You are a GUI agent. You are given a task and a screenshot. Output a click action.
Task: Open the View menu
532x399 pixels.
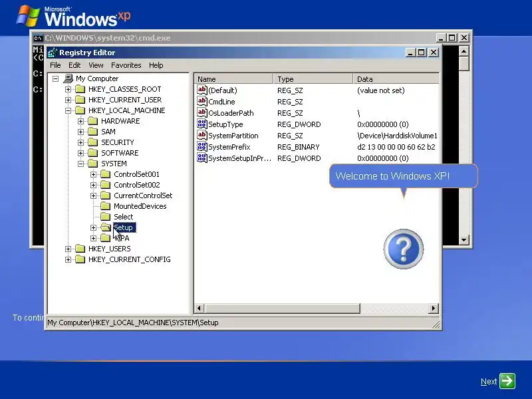pyautogui.click(x=96, y=65)
